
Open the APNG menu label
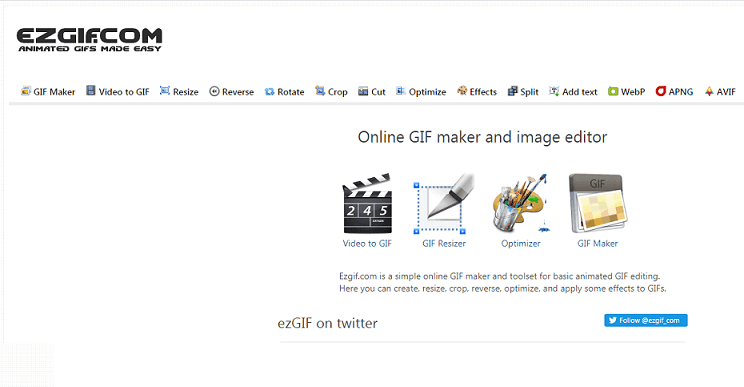point(681,92)
